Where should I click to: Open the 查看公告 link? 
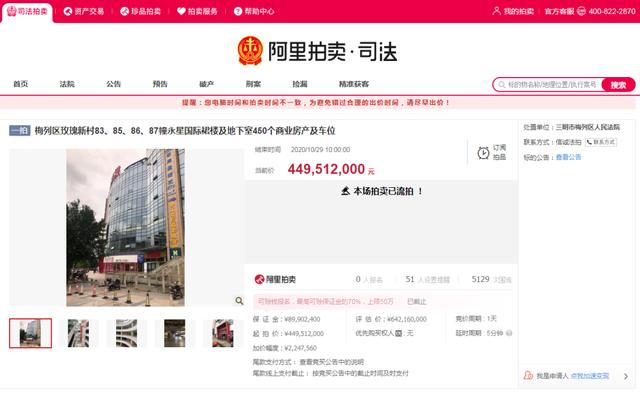(x=568, y=157)
